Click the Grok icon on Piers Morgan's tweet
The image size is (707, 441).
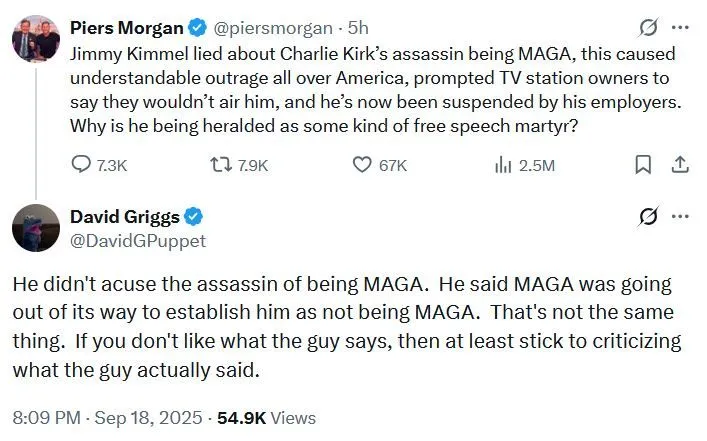click(648, 27)
